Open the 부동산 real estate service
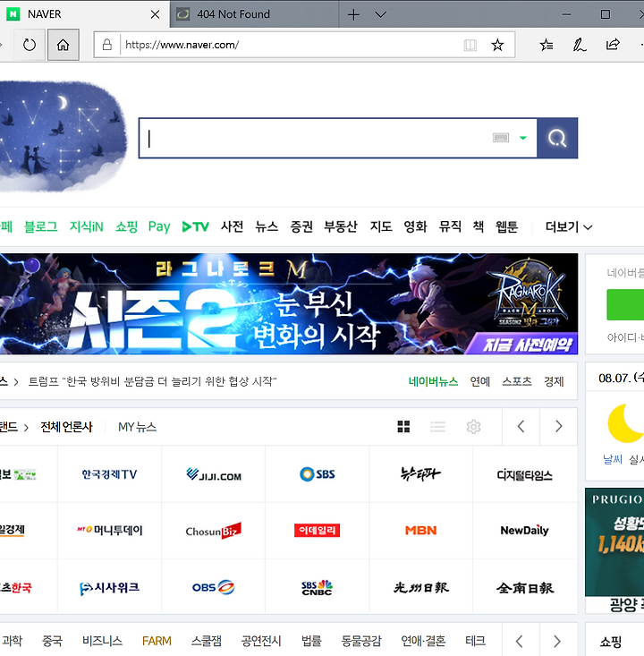This screenshot has width=644, height=656. [341, 226]
